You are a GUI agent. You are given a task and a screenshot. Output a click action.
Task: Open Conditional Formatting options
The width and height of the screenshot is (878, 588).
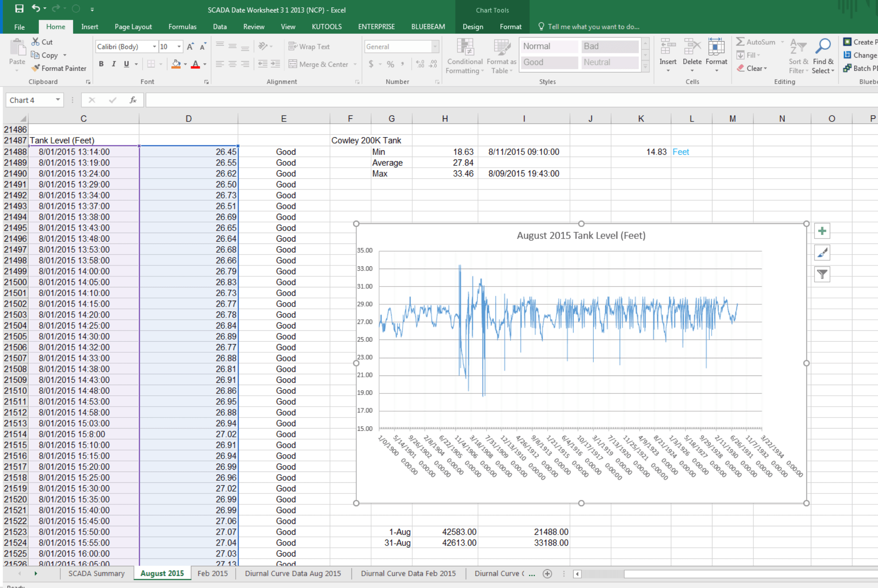(464, 56)
